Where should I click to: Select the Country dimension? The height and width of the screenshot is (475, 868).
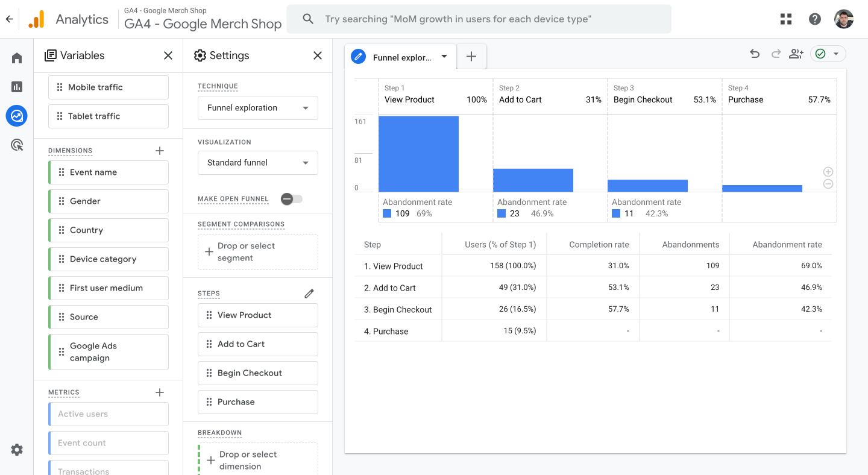[x=108, y=230]
